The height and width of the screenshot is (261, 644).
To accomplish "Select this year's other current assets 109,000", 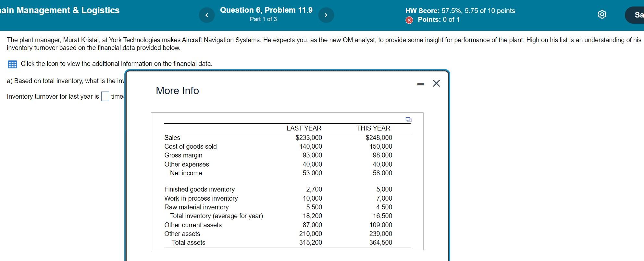I will click(x=381, y=225).
